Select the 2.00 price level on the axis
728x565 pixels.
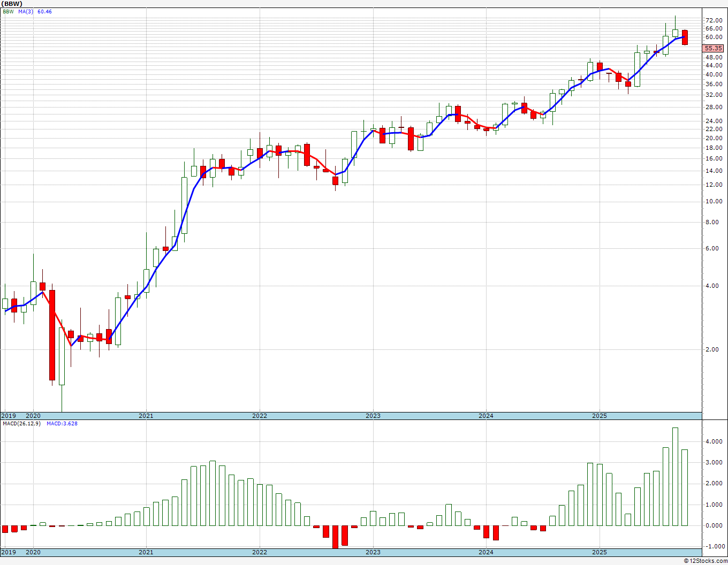714,349
